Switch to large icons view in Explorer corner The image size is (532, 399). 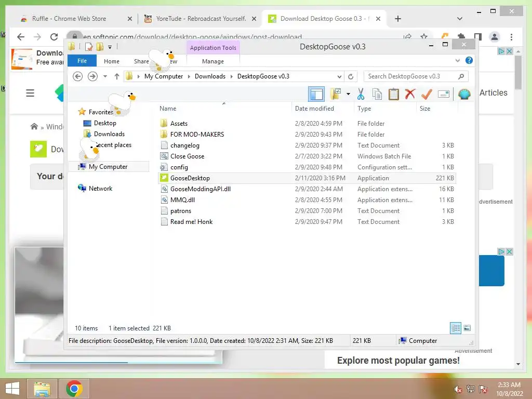point(467,328)
